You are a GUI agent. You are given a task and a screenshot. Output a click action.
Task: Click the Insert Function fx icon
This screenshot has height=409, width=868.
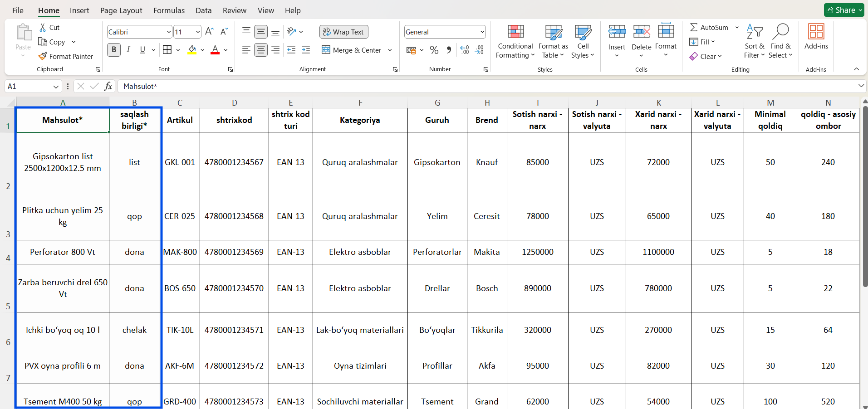(108, 86)
